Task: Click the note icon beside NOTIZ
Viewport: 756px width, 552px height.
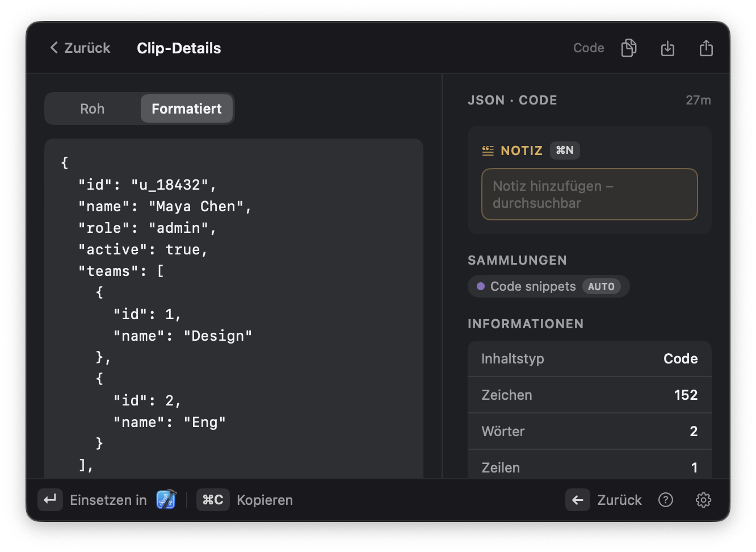Action: click(x=488, y=150)
